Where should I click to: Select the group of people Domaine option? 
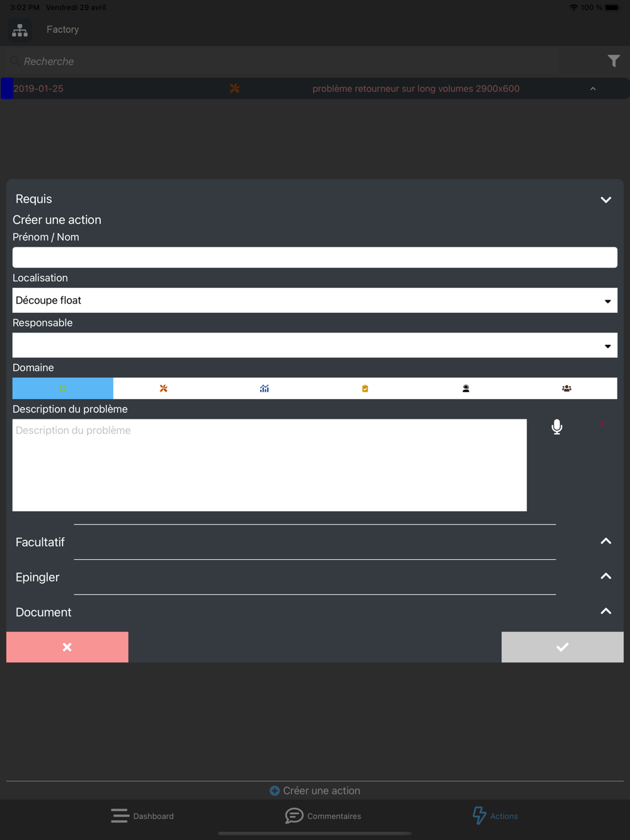click(x=567, y=389)
